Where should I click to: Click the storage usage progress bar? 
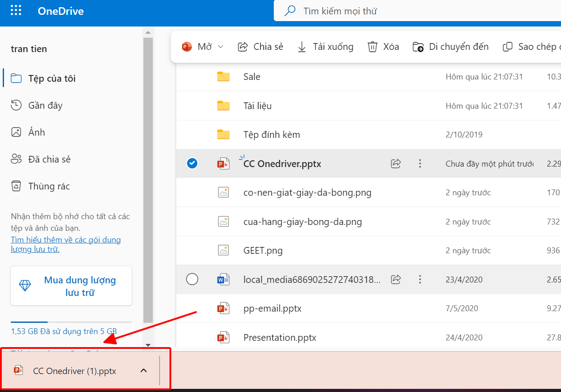pos(71,322)
